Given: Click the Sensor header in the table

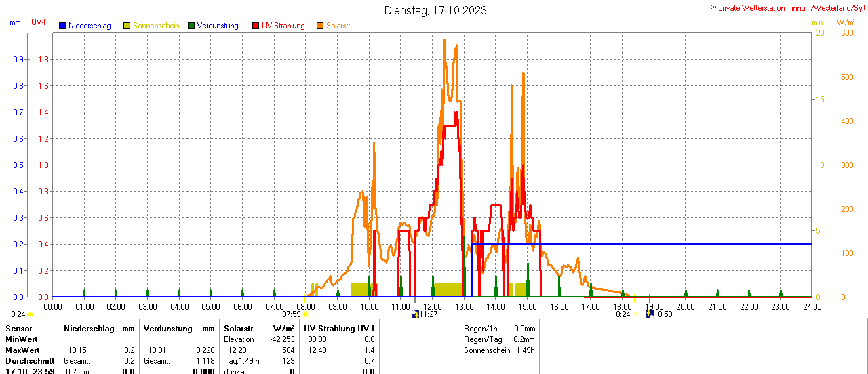Looking at the screenshot, I should 18,329.
